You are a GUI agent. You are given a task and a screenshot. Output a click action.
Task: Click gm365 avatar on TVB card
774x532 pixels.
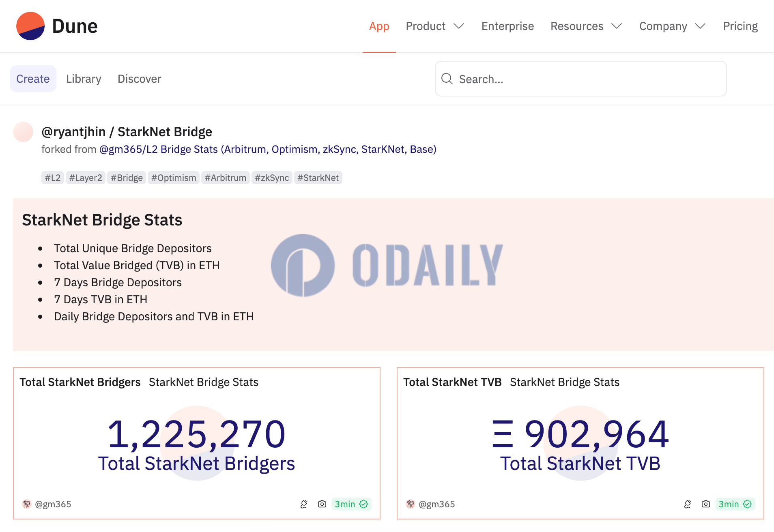pos(411,504)
